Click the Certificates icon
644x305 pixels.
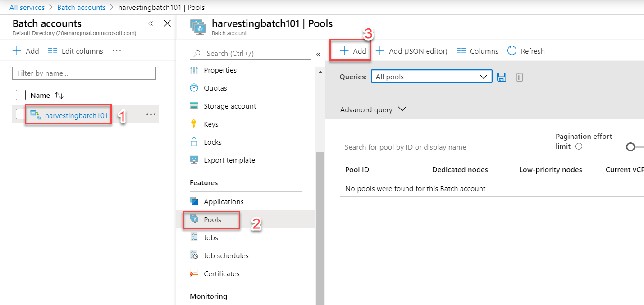pos(194,273)
